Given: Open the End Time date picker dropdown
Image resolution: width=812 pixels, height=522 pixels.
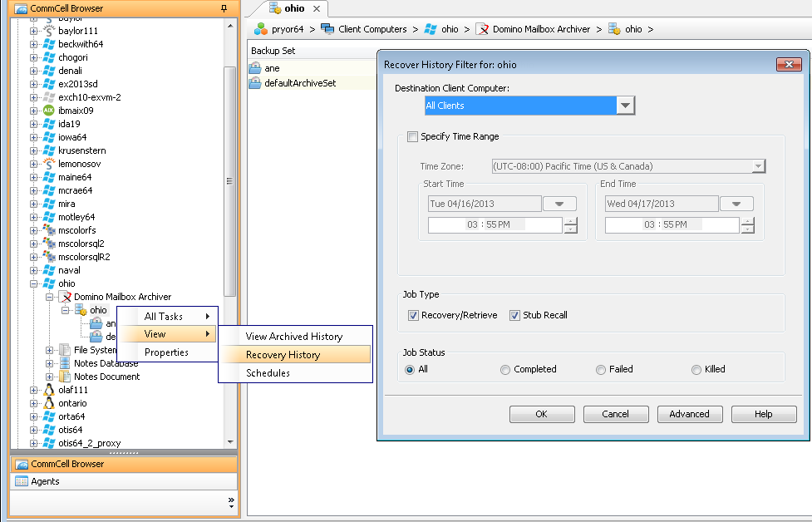Looking at the screenshot, I should pyautogui.click(x=736, y=204).
